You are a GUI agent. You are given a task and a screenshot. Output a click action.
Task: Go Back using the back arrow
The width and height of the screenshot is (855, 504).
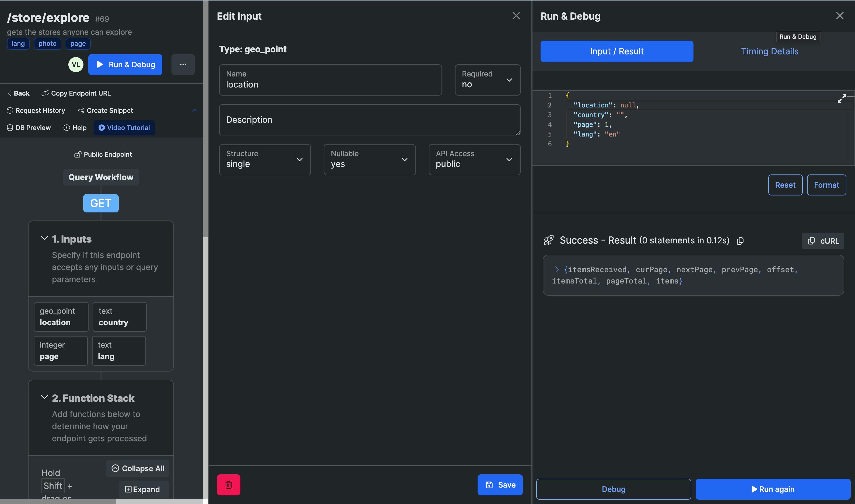click(x=19, y=93)
